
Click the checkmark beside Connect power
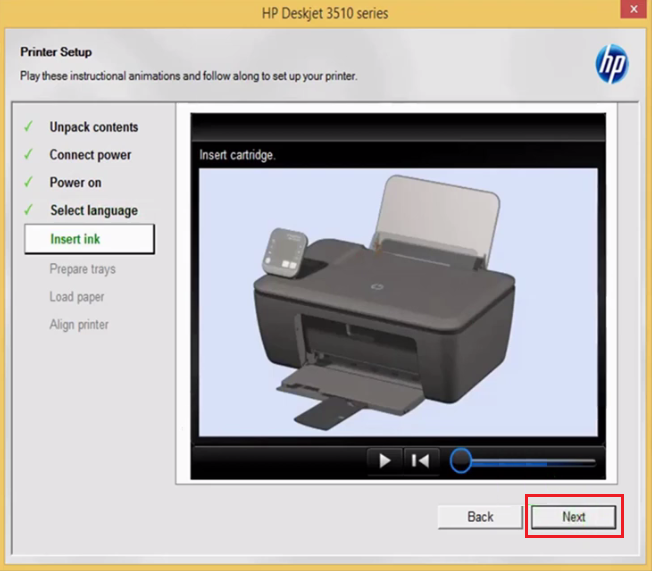coord(28,154)
